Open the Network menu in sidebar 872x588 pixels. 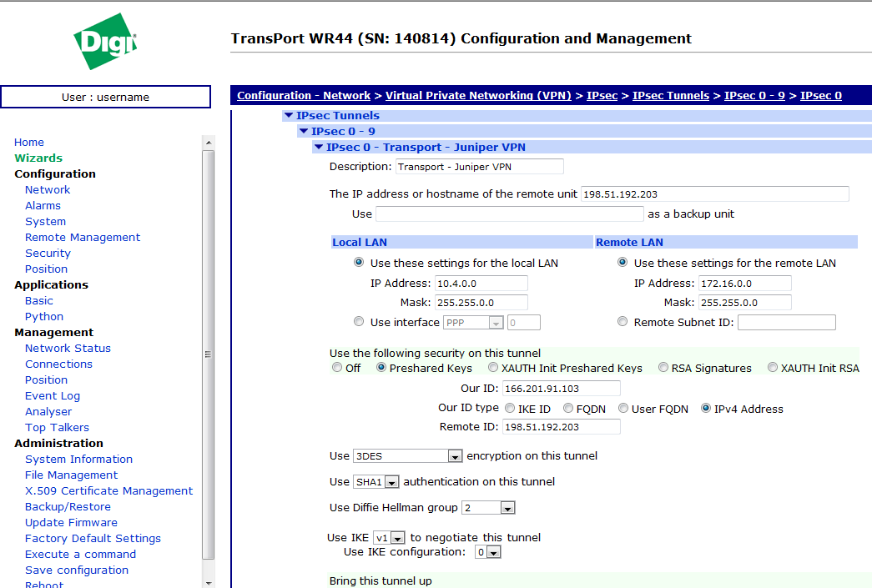point(48,189)
